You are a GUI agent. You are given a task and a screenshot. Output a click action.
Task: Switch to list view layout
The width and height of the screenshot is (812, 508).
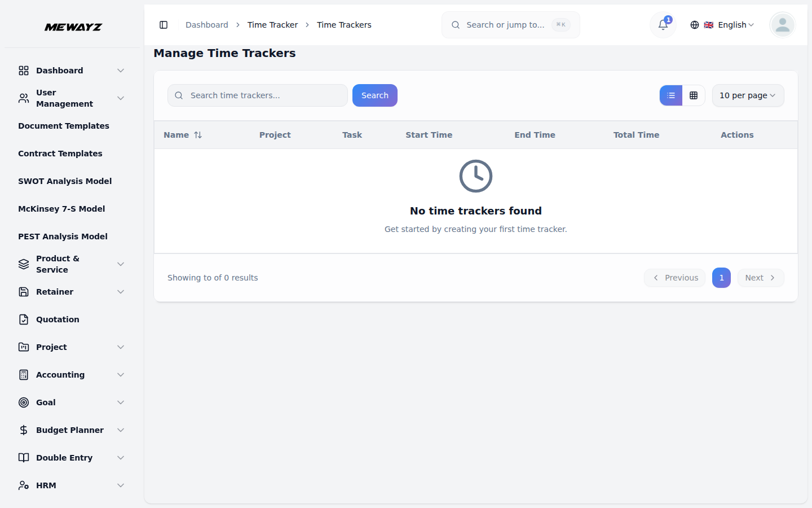pos(670,95)
